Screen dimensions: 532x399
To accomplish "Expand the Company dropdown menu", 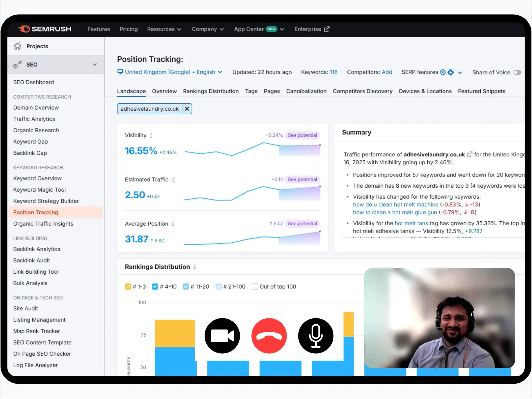I will [x=208, y=29].
